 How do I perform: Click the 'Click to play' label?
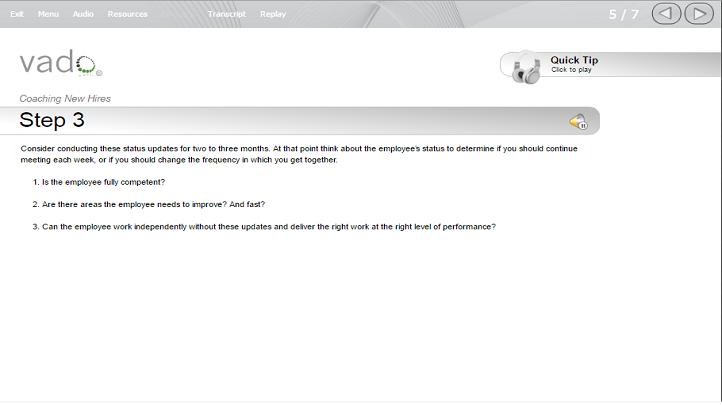pyautogui.click(x=571, y=69)
